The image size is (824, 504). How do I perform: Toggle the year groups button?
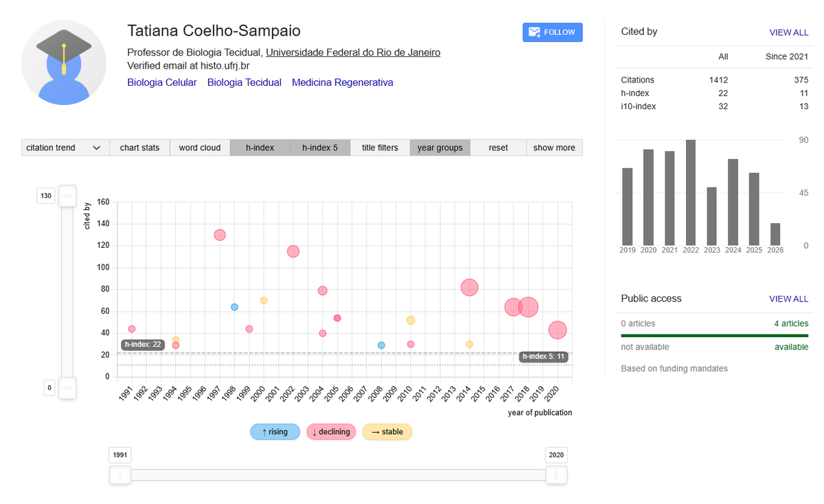440,148
